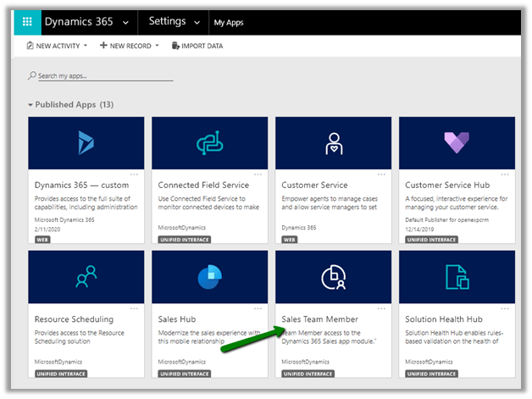Open more options on Sales Hub tile
This screenshot has width=532, height=399.
[x=258, y=307]
